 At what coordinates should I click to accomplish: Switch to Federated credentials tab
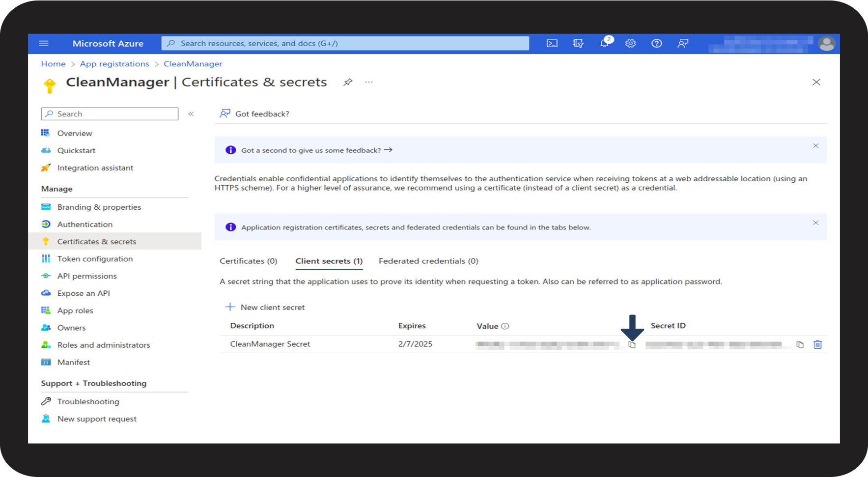[x=428, y=261]
